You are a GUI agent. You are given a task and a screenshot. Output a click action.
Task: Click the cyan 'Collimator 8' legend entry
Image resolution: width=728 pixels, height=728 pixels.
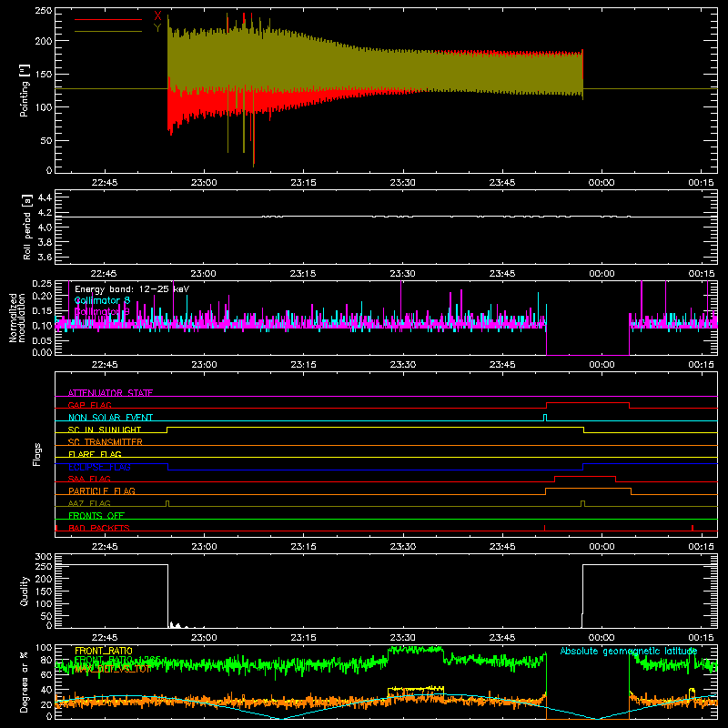tap(102, 300)
